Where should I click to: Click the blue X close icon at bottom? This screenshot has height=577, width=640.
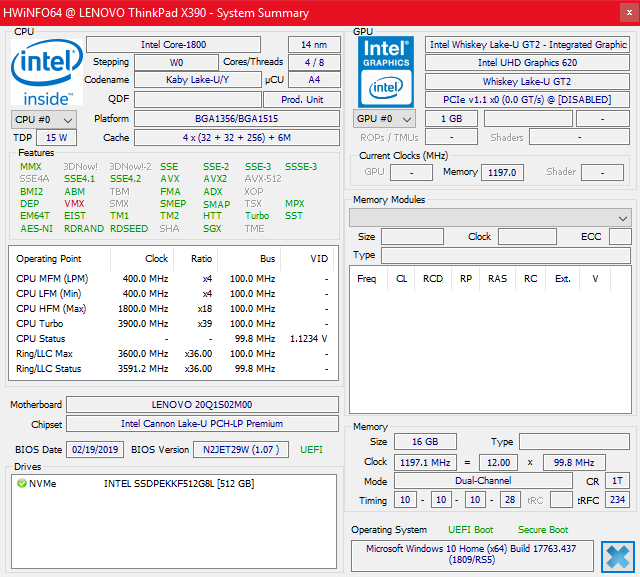point(618,557)
